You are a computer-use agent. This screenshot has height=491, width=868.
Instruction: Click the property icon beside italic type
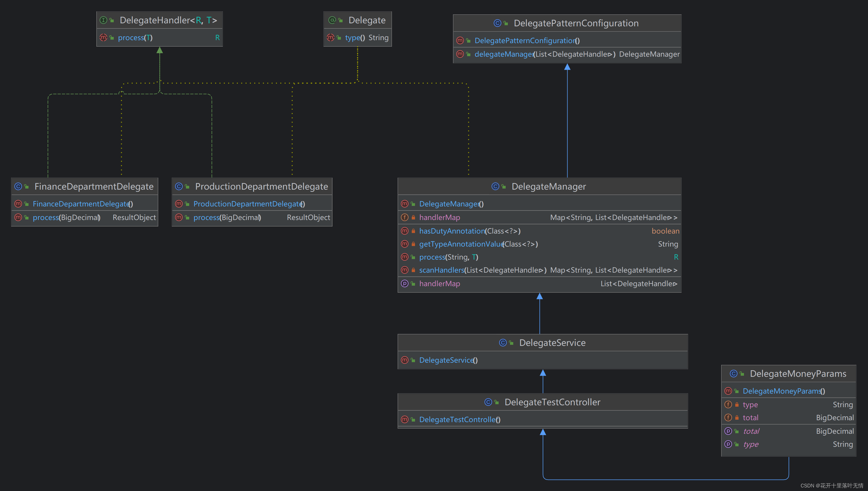tap(728, 444)
